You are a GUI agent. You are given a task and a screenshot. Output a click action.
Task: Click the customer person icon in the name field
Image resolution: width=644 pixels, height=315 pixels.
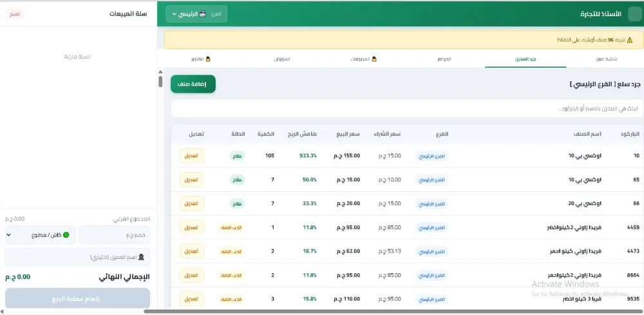[141, 257]
